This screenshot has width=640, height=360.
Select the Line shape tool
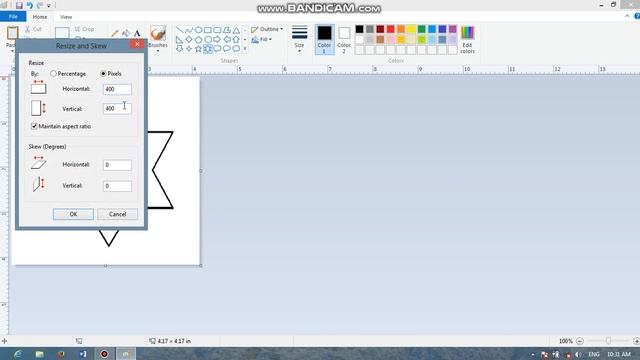pos(179,30)
